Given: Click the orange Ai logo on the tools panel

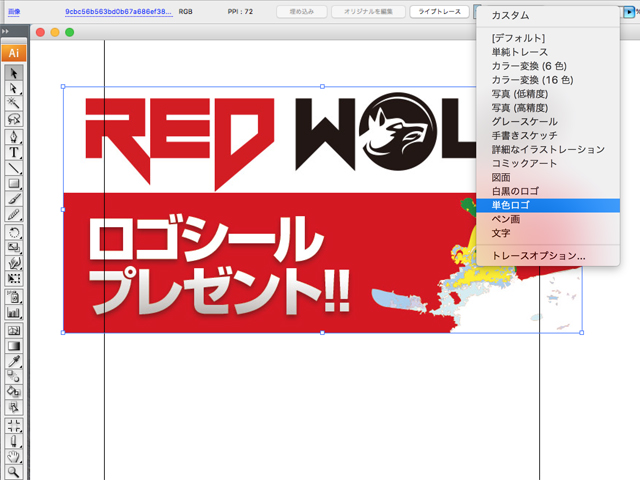Looking at the screenshot, I should (14, 53).
